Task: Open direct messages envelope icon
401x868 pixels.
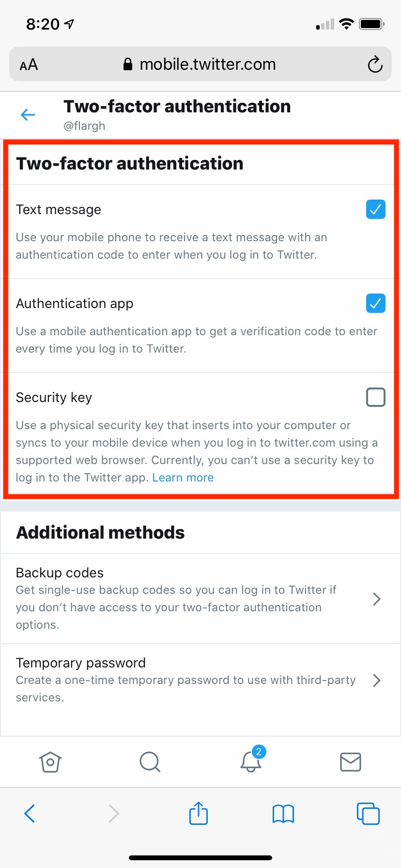Action: pyautogui.click(x=351, y=762)
